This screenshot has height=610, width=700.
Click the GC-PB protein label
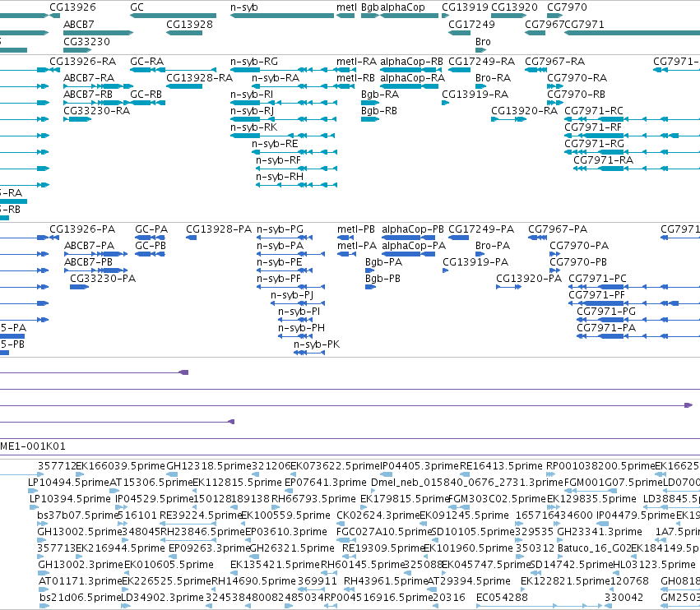151,246
